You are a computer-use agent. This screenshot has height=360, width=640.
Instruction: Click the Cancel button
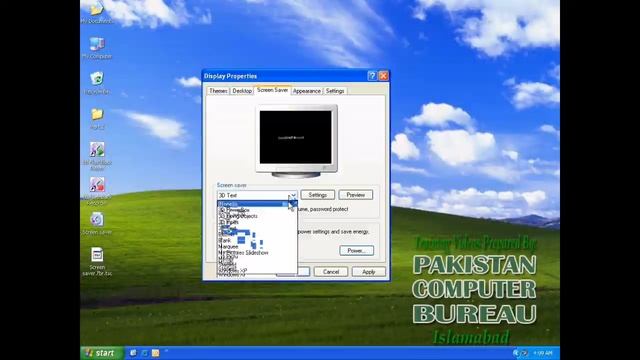[331, 272]
